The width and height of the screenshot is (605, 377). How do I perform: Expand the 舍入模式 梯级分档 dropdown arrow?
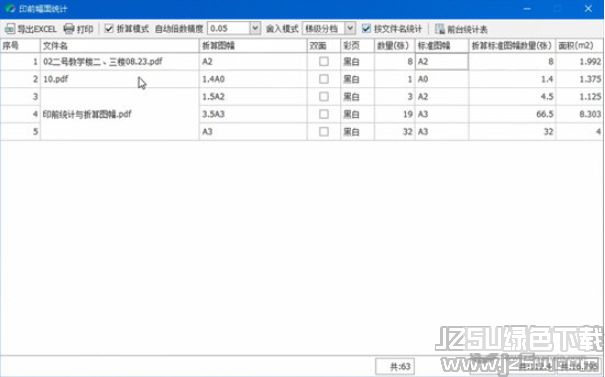(x=350, y=29)
